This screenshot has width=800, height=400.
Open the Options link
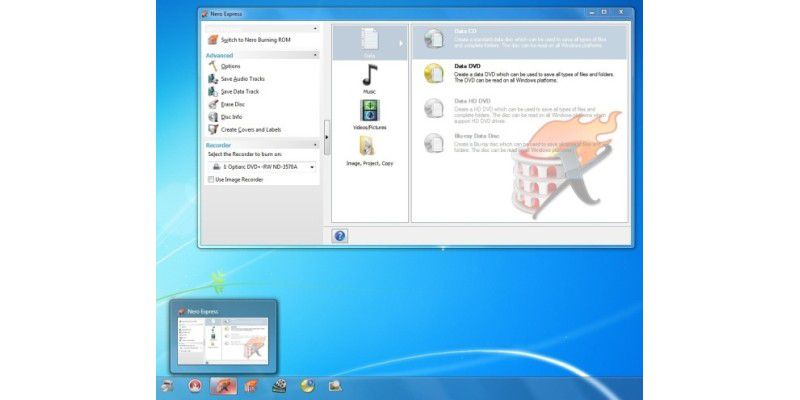pos(231,66)
